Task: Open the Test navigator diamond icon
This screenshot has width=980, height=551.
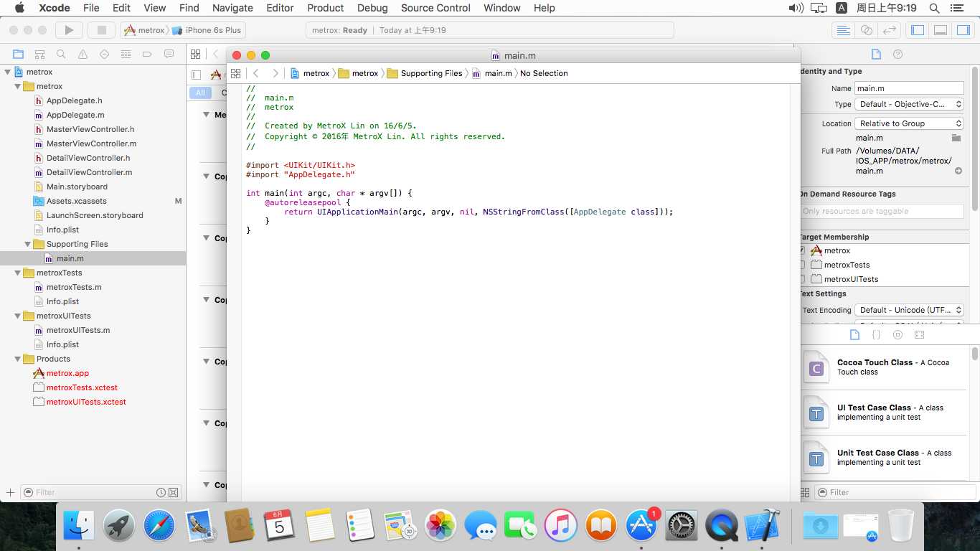Action: tap(105, 55)
